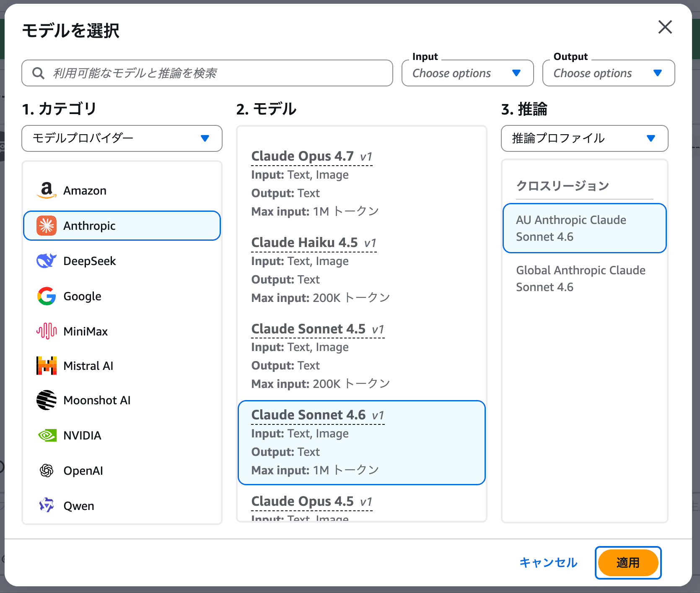Click the 適用 apply button
This screenshot has width=700, height=593.
(628, 562)
